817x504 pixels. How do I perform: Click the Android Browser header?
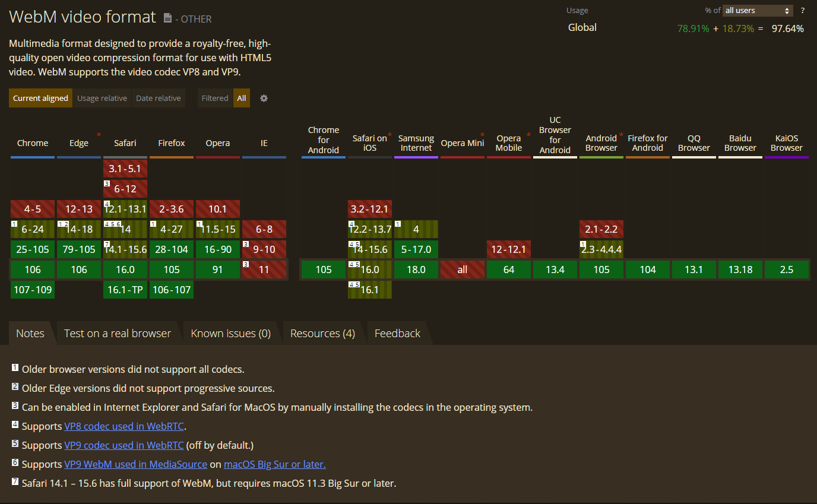click(x=601, y=143)
